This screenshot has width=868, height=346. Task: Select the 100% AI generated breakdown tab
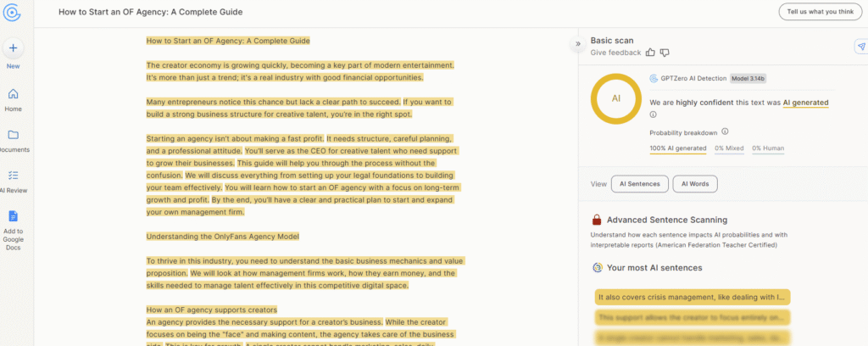coord(678,148)
